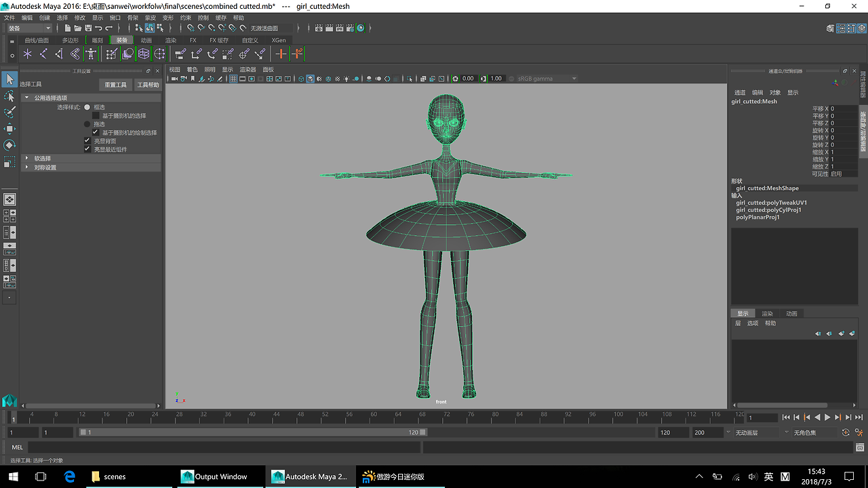The width and height of the screenshot is (868, 488).
Task: Click the Save scene icon
Action: tap(88, 28)
